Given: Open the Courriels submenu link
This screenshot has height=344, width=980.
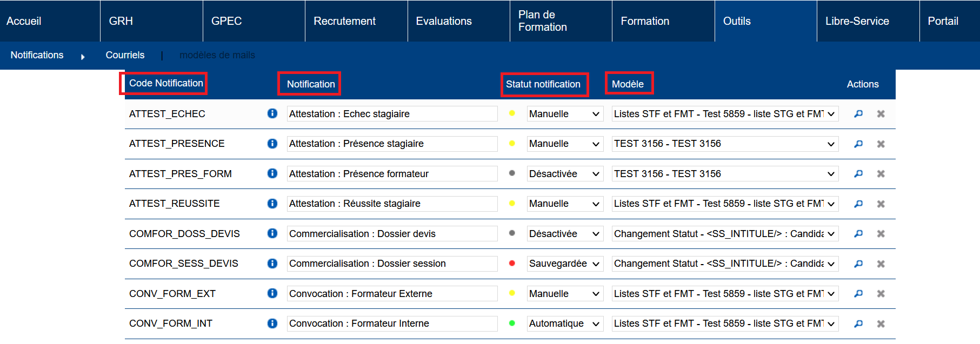Looking at the screenshot, I should point(125,55).
